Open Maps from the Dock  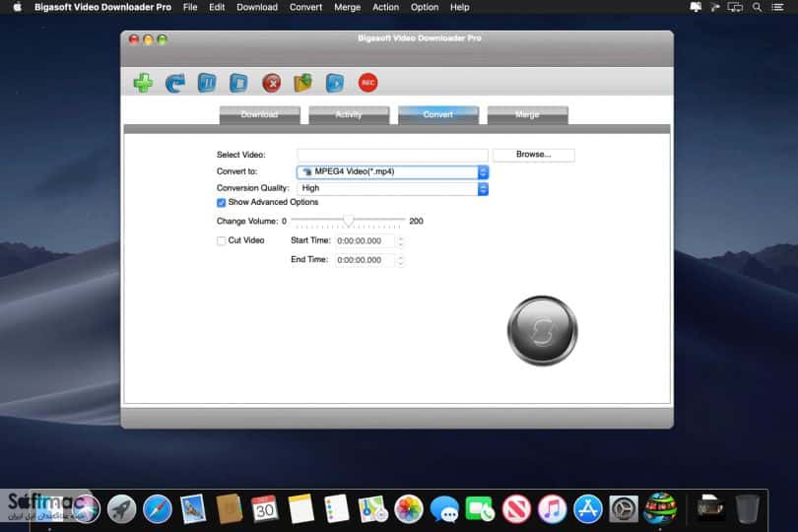(x=372, y=508)
